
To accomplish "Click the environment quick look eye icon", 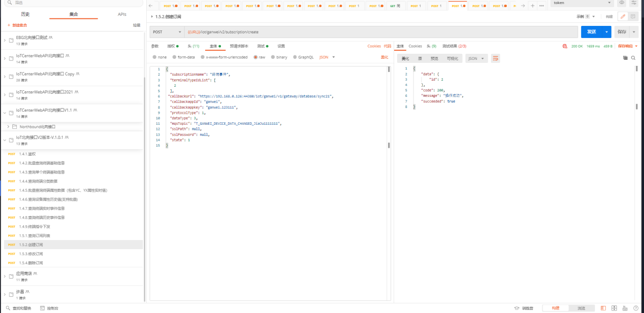I will point(622,3).
